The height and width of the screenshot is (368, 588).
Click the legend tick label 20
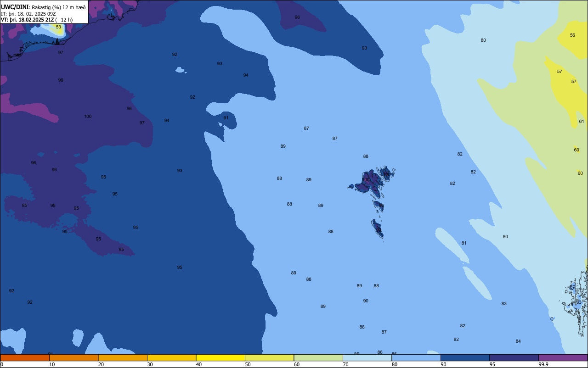point(101,364)
